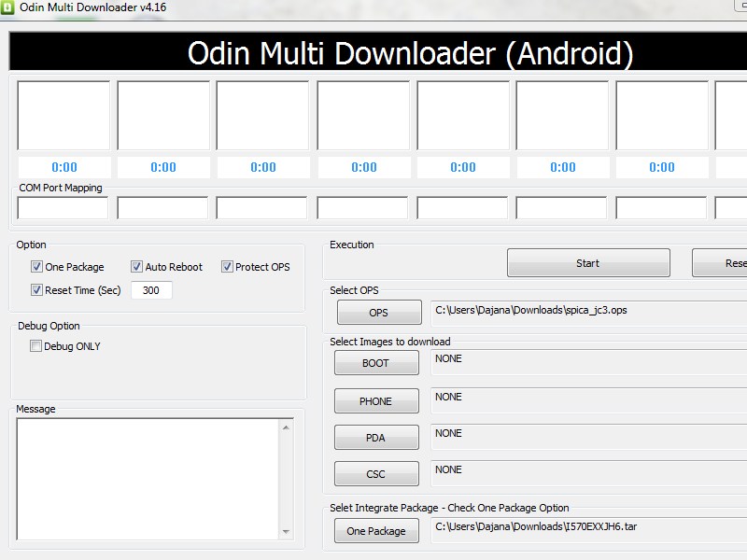Click the fourth device progress box
Screen dimensions: 747x560
click(x=363, y=115)
